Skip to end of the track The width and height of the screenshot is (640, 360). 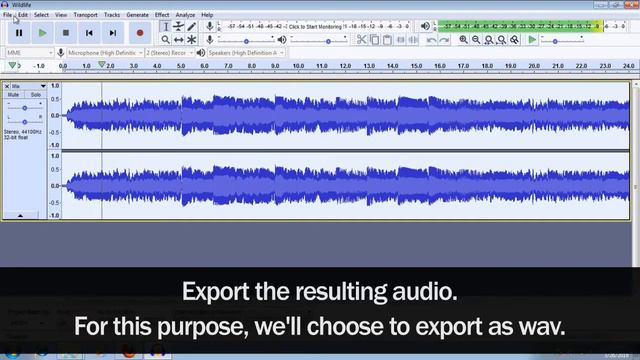pos(113,33)
